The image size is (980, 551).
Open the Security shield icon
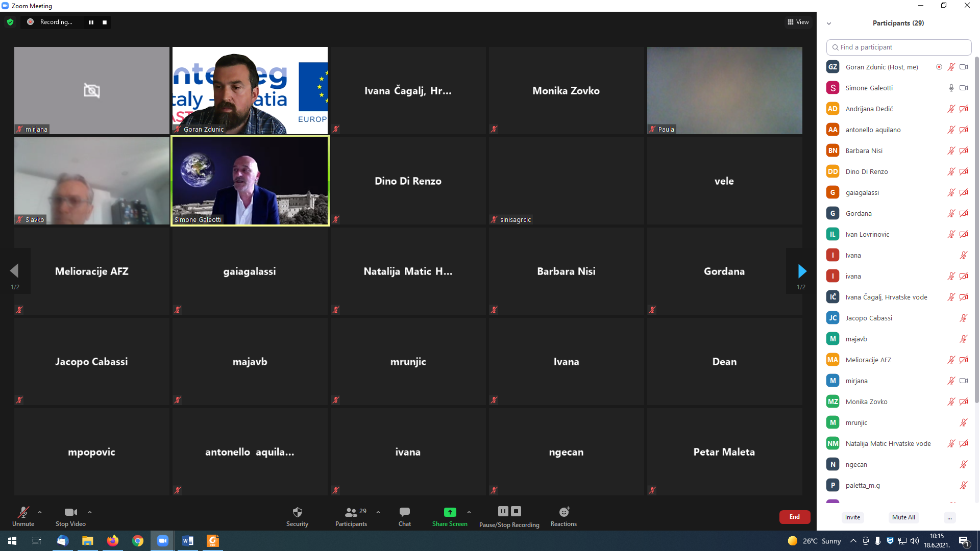(x=297, y=512)
